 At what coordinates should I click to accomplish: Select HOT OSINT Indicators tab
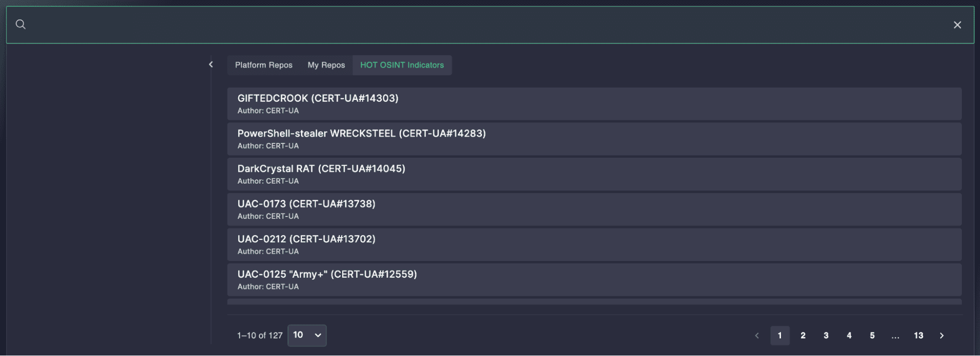402,65
